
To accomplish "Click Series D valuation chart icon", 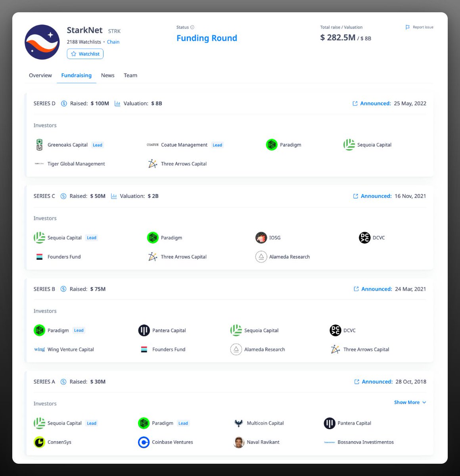I will point(117,104).
